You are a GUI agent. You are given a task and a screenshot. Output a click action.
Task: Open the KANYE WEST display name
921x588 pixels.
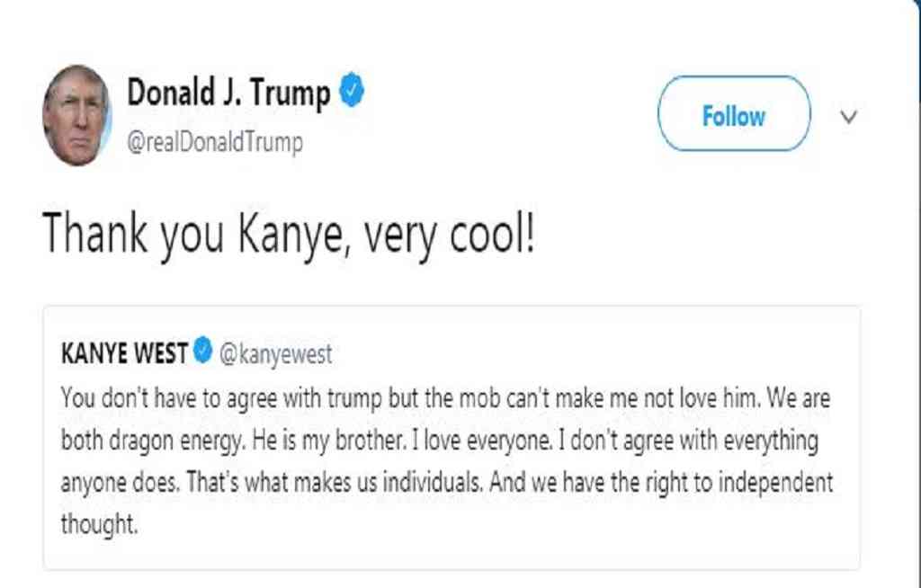coord(124,354)
